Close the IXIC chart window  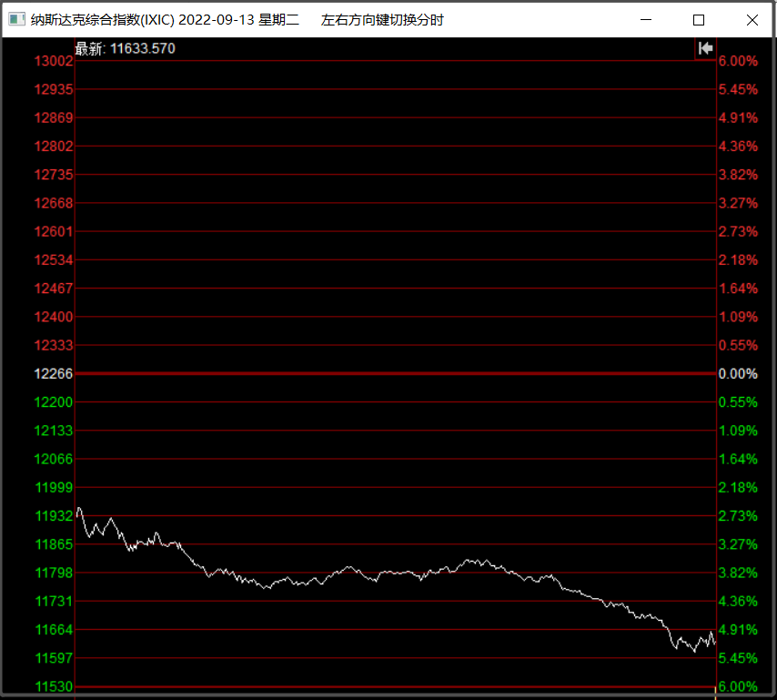pyautogui.click(x=752, y=20)
